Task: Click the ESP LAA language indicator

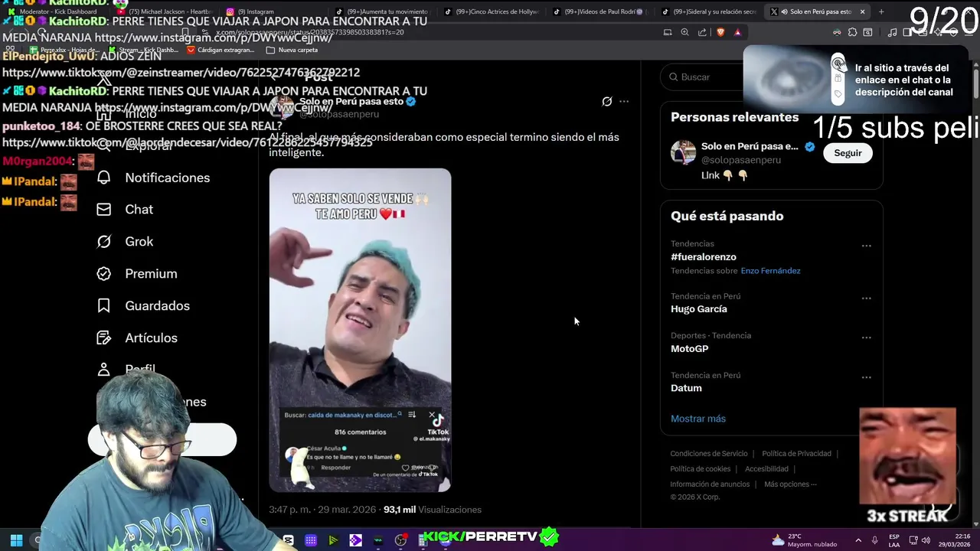Action: tap(894, 540)
